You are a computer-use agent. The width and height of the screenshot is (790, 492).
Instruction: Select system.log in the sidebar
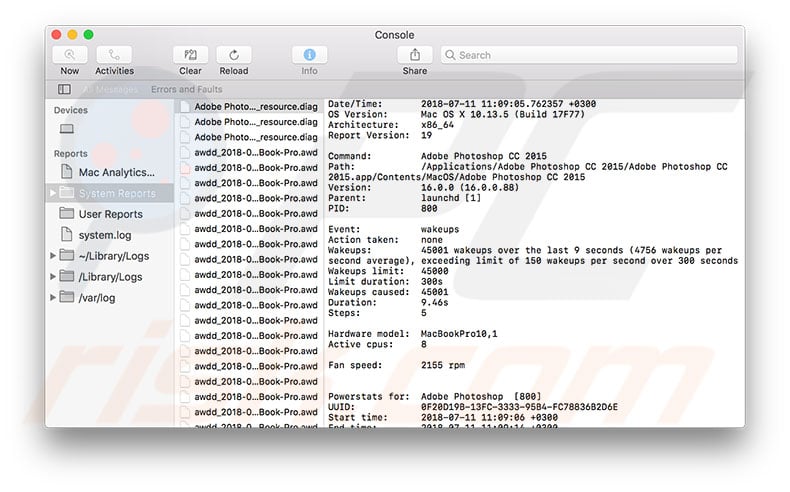pos(104,235)
